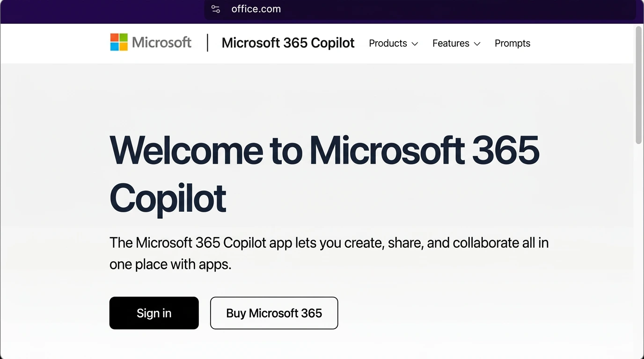The width and height of the screenshot is (644, 359).
Task: Click the blue square of Microsoft logo
Action: [x=114, y=46]
